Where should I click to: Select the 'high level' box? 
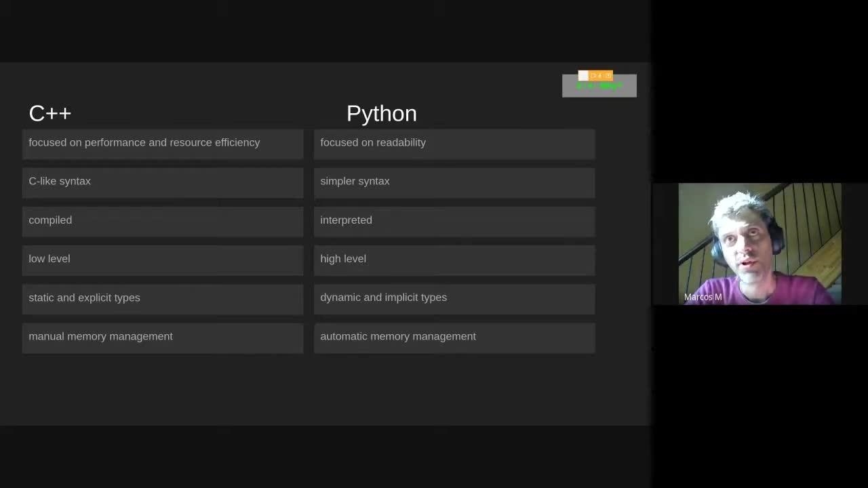point(454,259)
